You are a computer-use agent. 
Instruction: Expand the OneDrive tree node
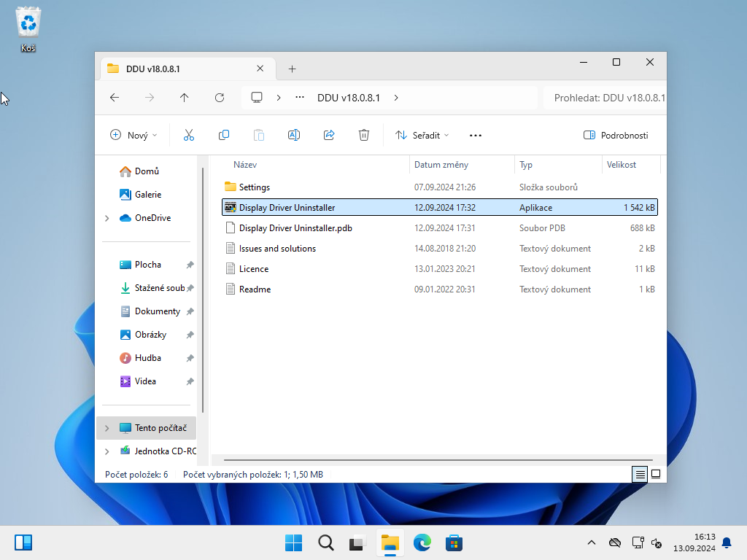click(x=107, y=218)
